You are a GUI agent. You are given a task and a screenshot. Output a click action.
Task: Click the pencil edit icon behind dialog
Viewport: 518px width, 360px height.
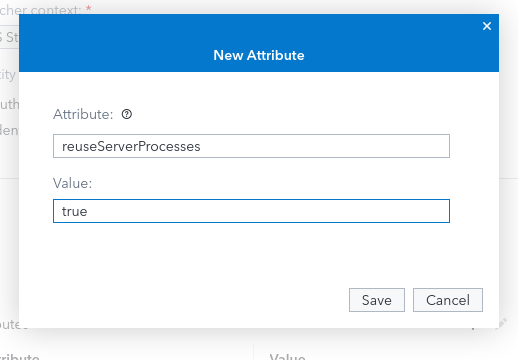point(502,323)
